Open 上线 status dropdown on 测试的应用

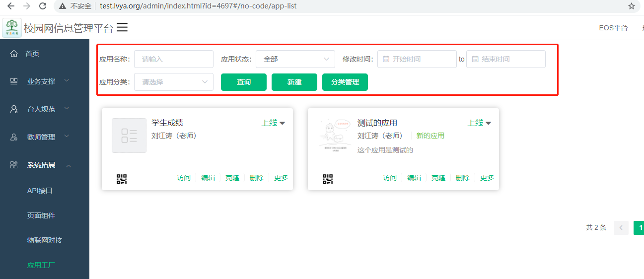[480, 123]
